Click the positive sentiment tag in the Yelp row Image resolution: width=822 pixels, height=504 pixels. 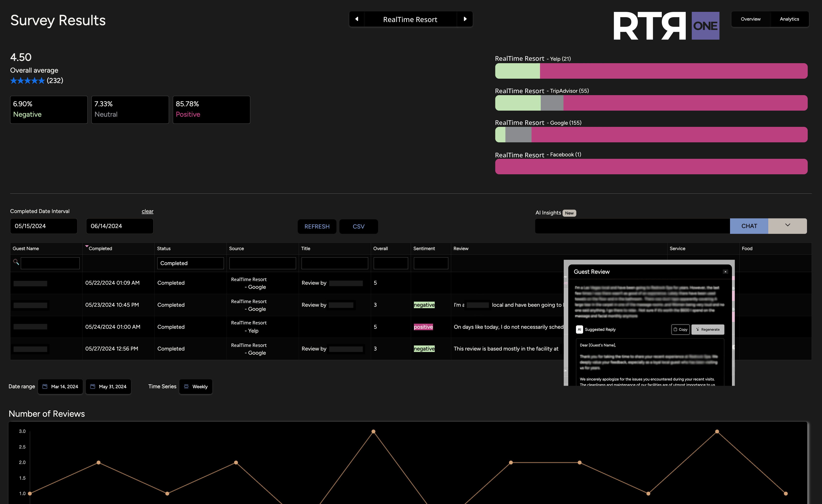pos(423,327)
